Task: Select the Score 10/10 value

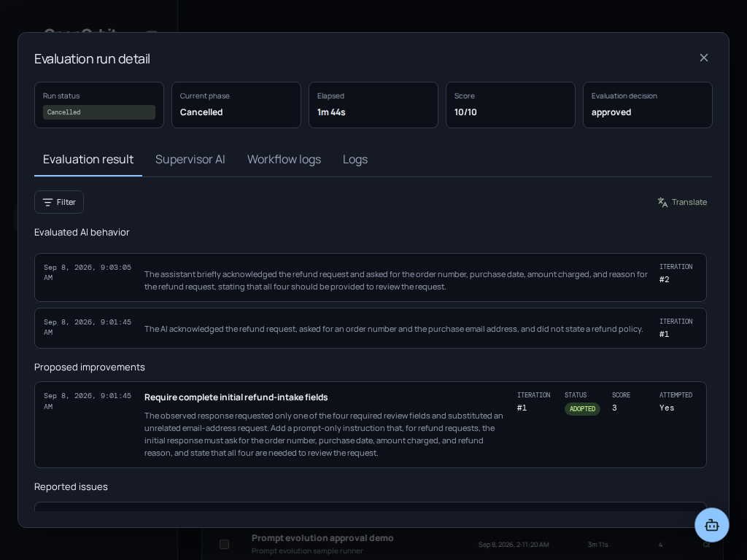Action: (x=465, y=112)
